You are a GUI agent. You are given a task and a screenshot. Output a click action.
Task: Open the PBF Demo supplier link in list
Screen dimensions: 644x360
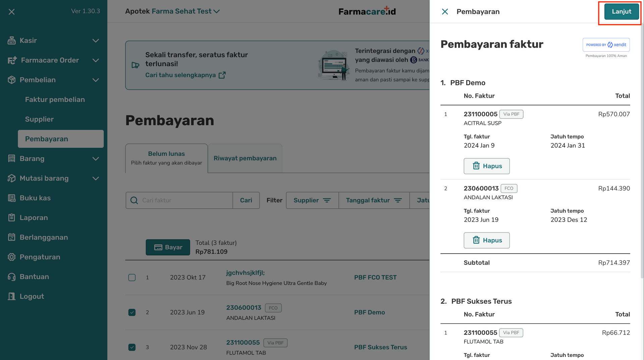pyautogui.click(x=370, y=312)
